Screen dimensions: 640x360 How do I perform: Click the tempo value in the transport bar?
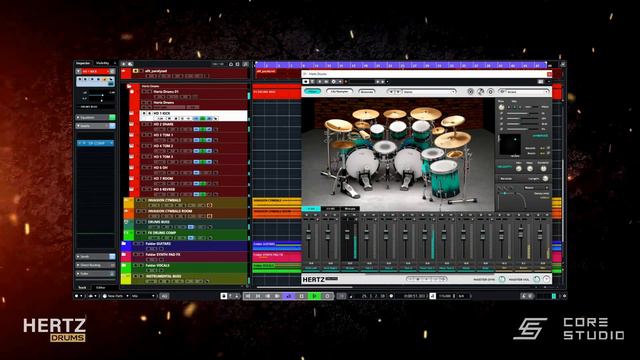(445, 296)
